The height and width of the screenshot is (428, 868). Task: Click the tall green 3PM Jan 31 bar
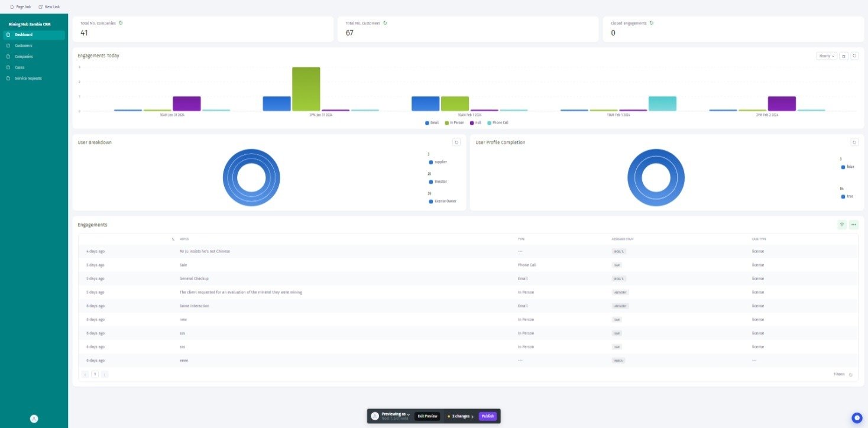pyautogui.click(x=306, y=89)
